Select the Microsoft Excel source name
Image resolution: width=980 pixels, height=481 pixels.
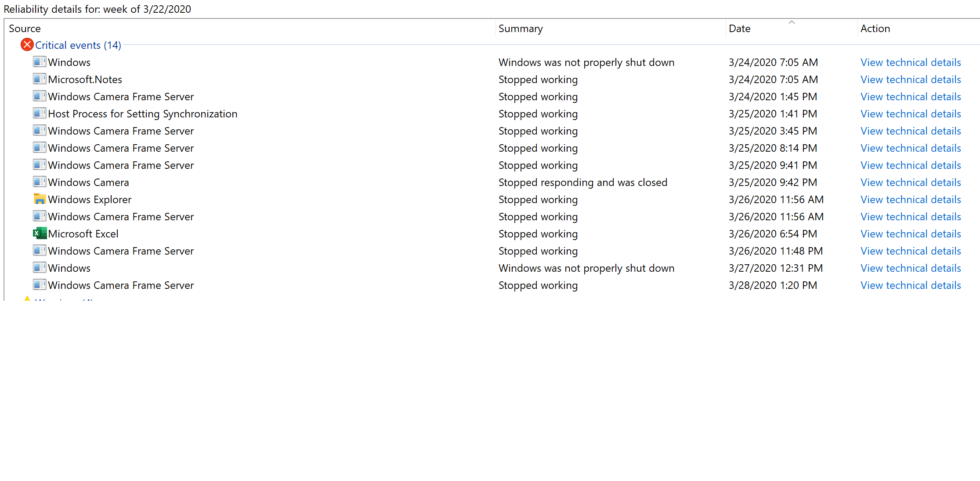[x=83, y=234]
